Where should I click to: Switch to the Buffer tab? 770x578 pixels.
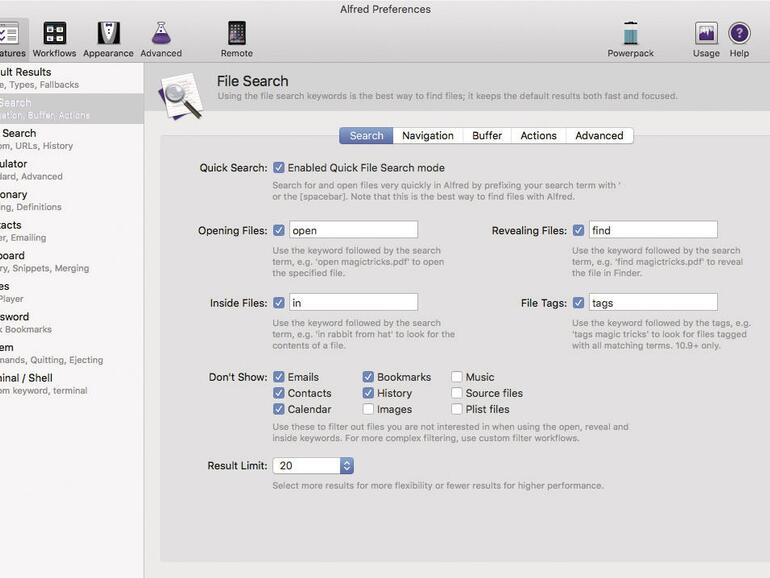coord(487,136)
